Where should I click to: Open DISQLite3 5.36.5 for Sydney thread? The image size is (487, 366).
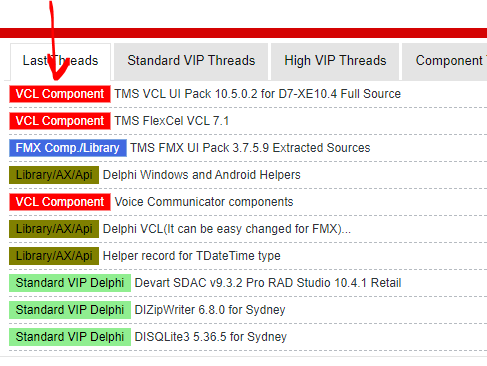[210, 337]
